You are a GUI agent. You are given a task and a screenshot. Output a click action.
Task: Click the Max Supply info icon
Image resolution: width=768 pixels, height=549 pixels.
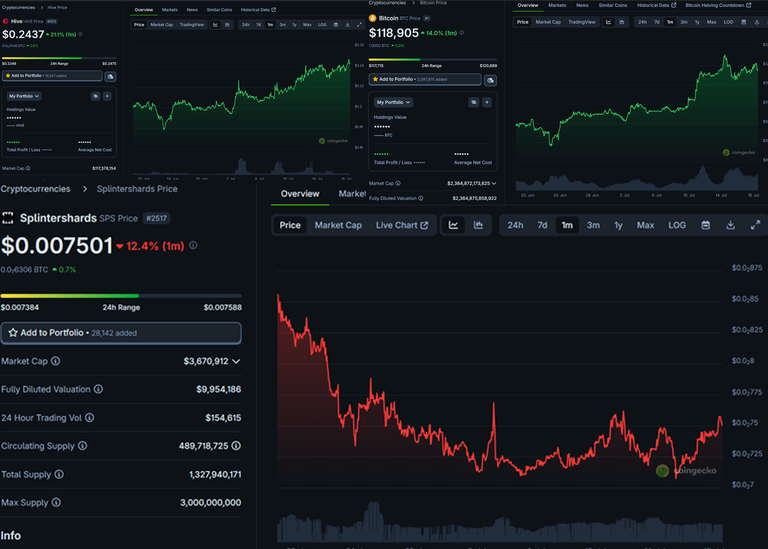[56, 502]
